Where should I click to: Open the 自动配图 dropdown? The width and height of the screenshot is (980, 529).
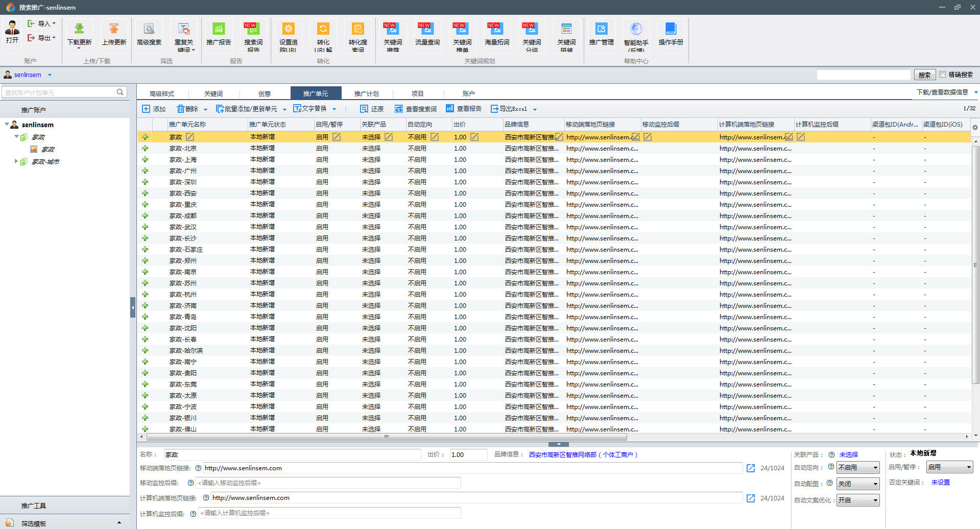click(857, 484)
